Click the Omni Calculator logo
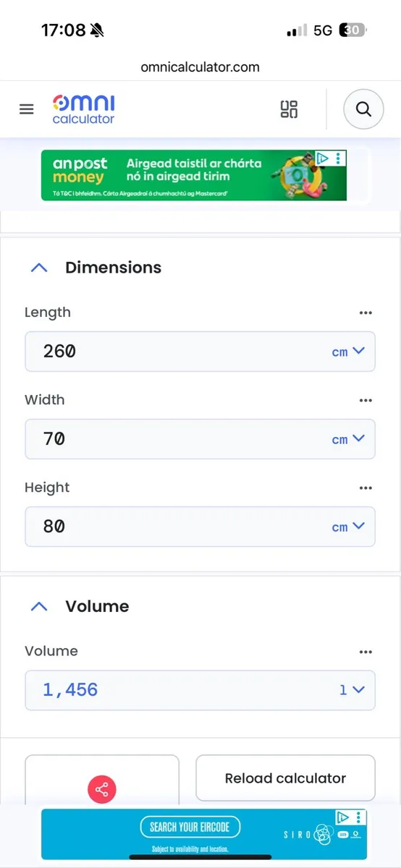 [83, 109]
